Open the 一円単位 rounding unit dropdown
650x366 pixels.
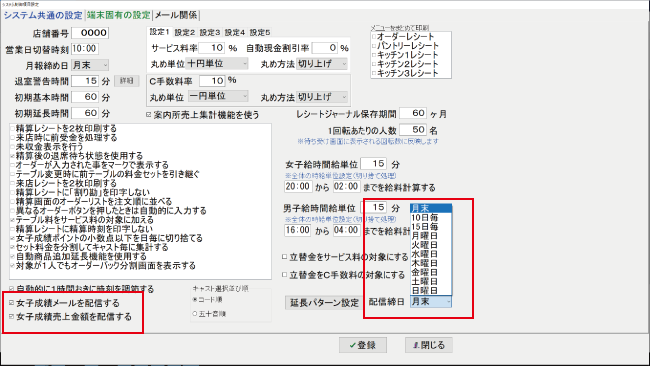tap(218, 96)
